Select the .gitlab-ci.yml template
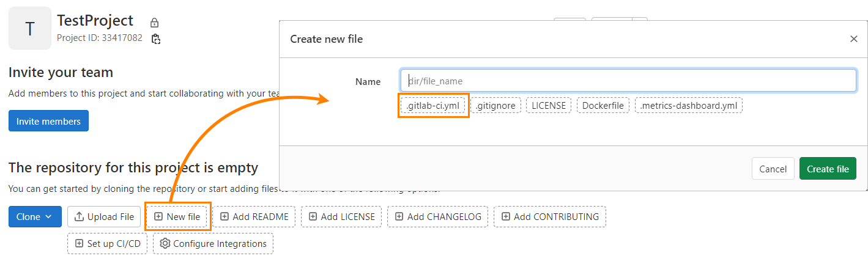Viewport: 868px width, 264px height. [x=434, y=106]
